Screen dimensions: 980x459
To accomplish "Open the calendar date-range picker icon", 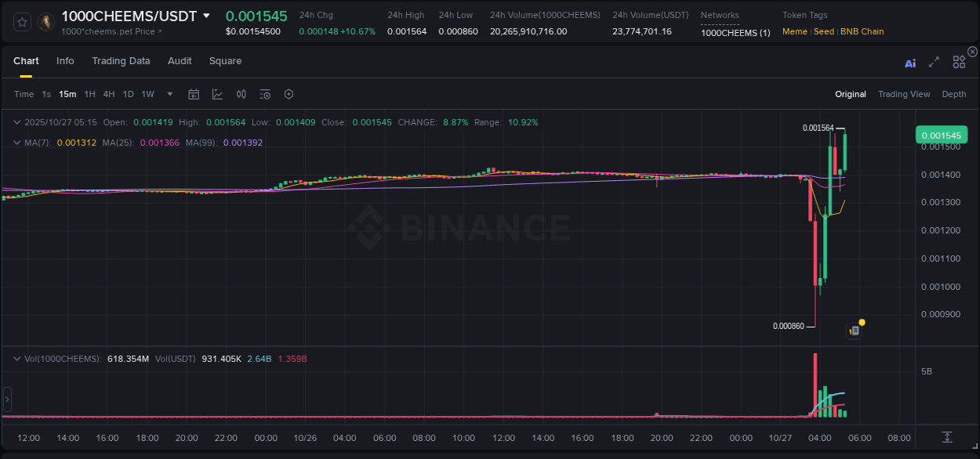I will pyautogui.click(x=194, y=94).
